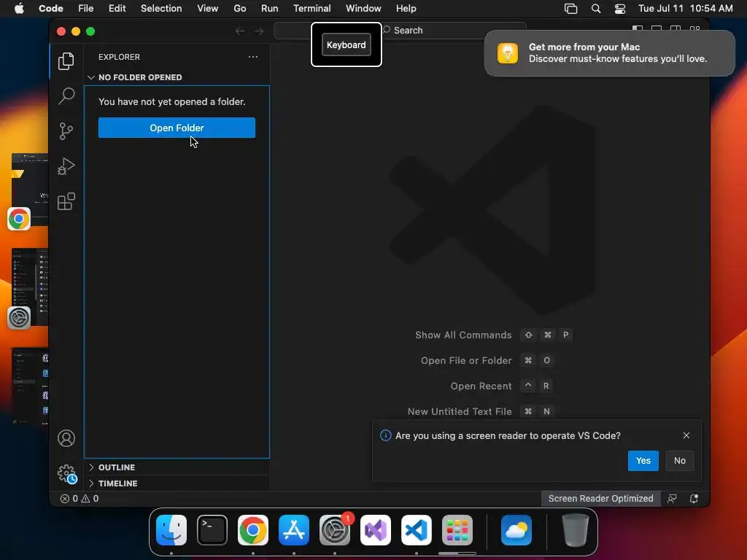Click the Open Folder button
This screenshot has height=560, width=747.
(x=177, y=128)
